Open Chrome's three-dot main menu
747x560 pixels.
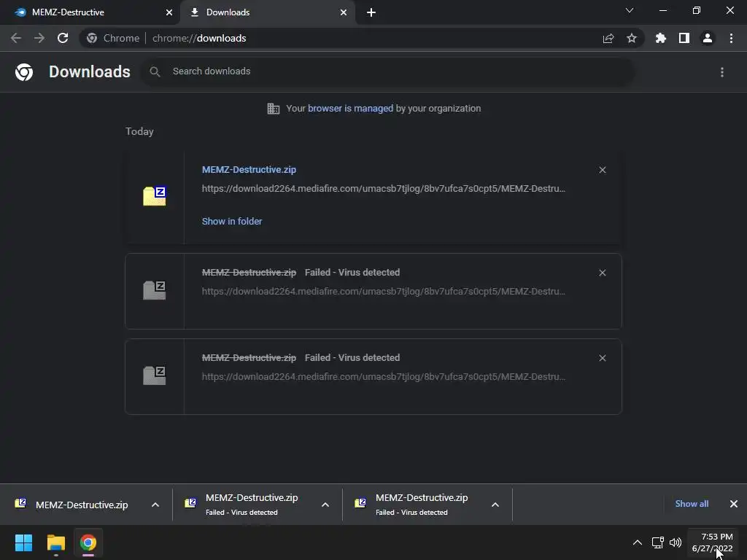click(x=731, y=38)
